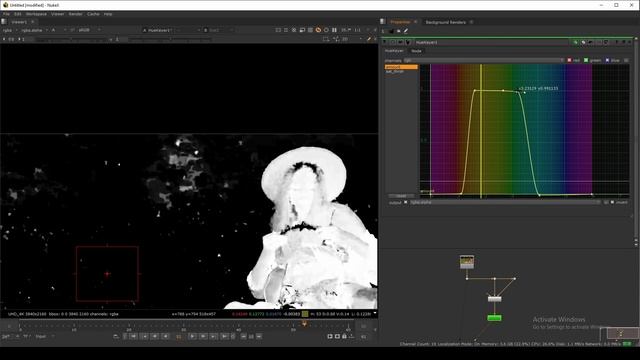Screen dimensions: 640x360
Task: Open the sRGB viewer process dropdown
Action: 89,30
